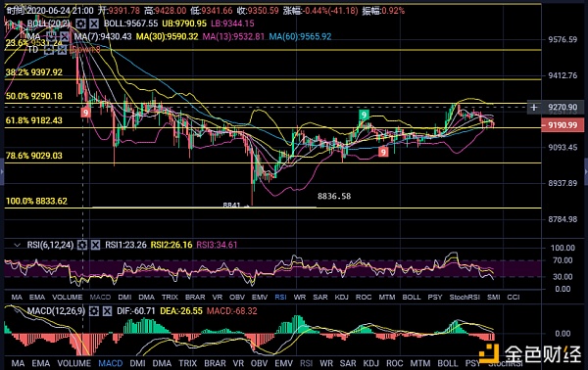
Task: Select EMA tab in row under RSI panel
Action: 37,297
